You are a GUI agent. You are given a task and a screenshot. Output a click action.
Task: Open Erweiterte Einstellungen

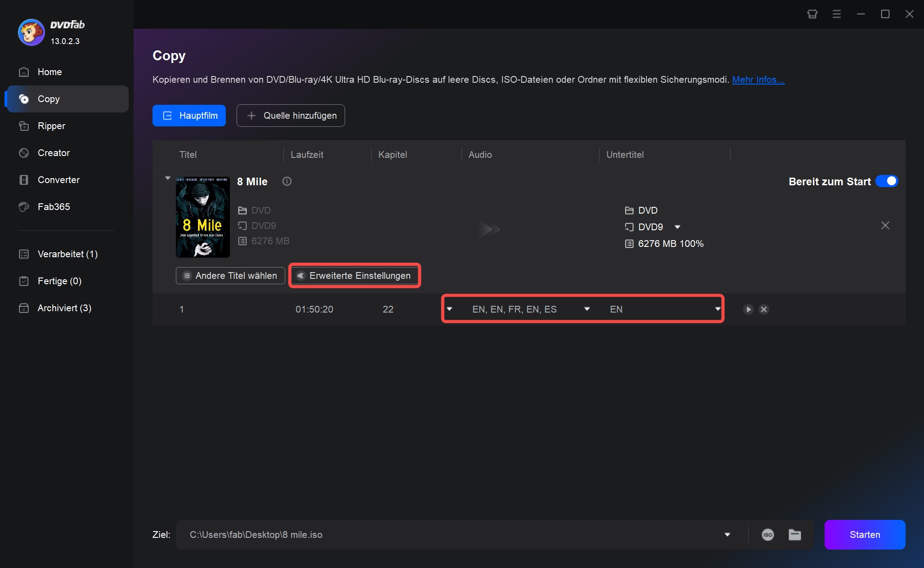[354, 276]
